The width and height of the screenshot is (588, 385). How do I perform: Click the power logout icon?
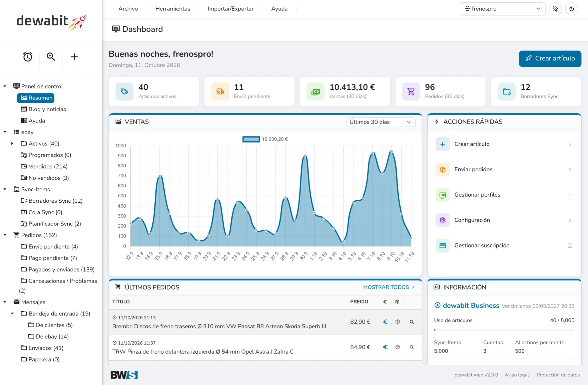[x=572, y=9]
